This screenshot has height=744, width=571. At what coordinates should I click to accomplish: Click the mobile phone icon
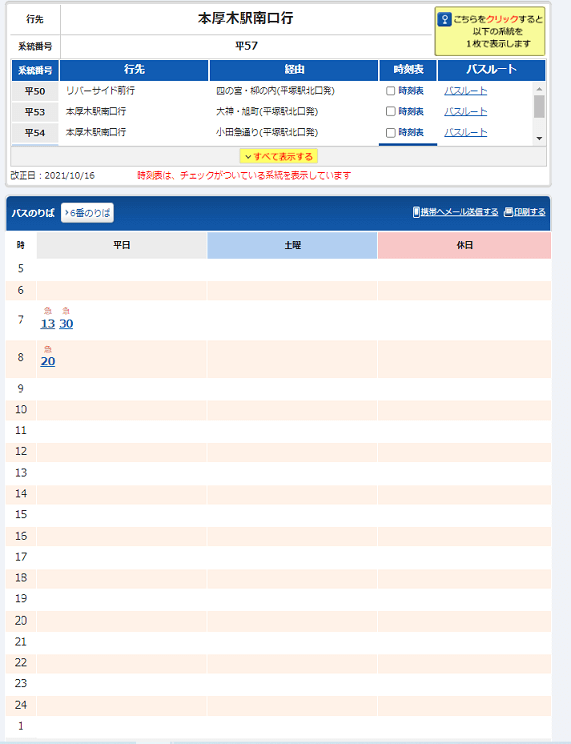point(416,212)
